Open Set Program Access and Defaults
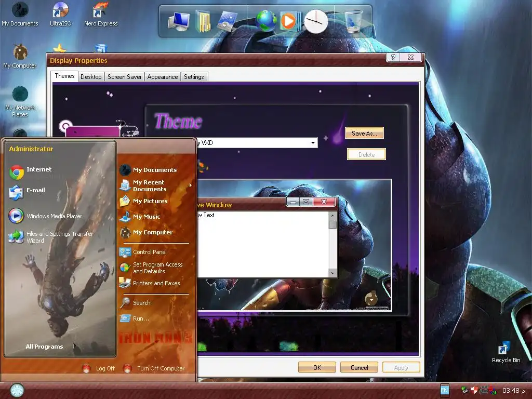 click(x=151, y=268)
